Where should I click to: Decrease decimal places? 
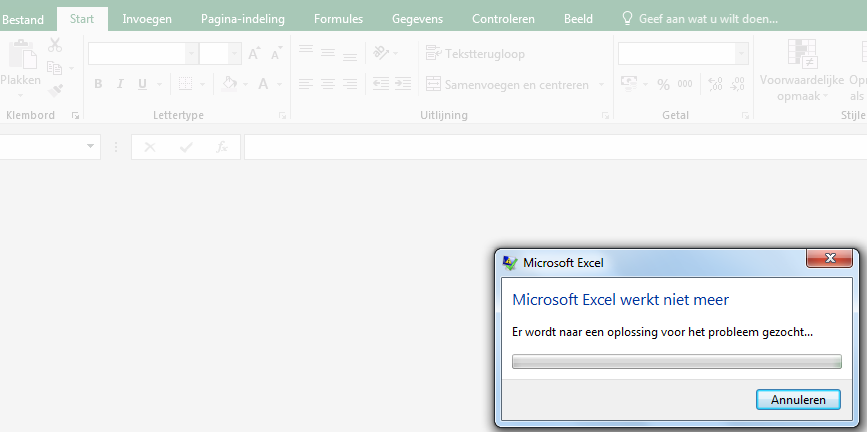pyautogui.click(x=737, y=84)
